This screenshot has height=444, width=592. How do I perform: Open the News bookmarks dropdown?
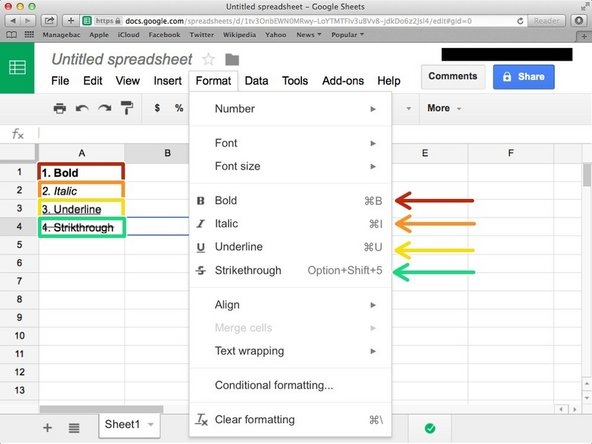(309, 35)
